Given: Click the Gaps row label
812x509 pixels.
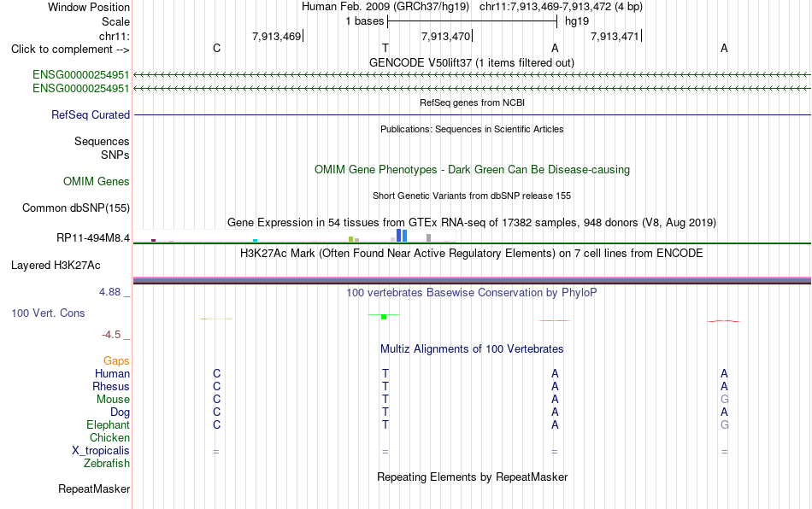Looking at the screenshot, I should click(116, 360).
